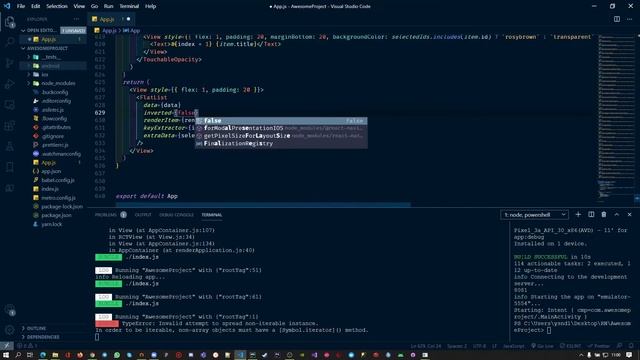This screenshot has width=640, height=360.
Task: Open the terminal selector dropdown
Action: click(534, 215)
